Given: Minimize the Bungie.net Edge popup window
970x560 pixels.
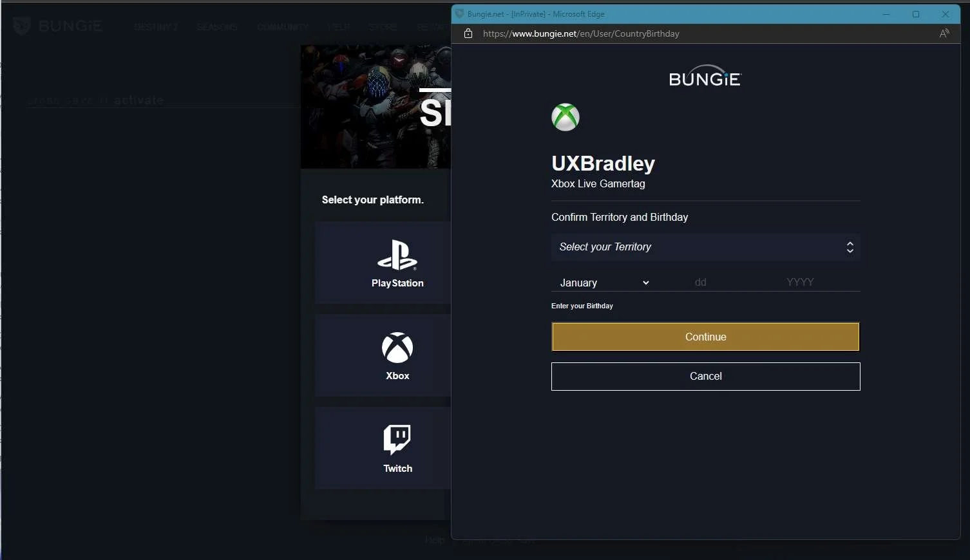Looking at the screenshot, I should coord(886,14).
